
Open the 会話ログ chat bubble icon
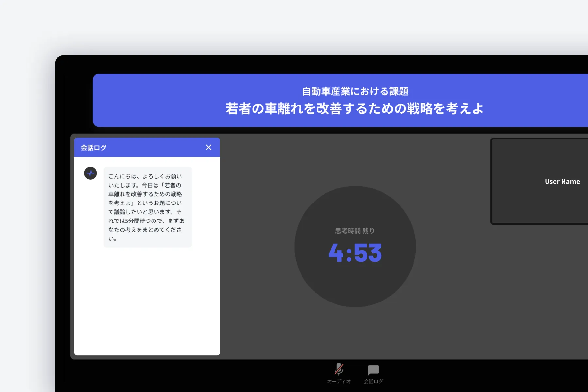[x=373, y=370]
